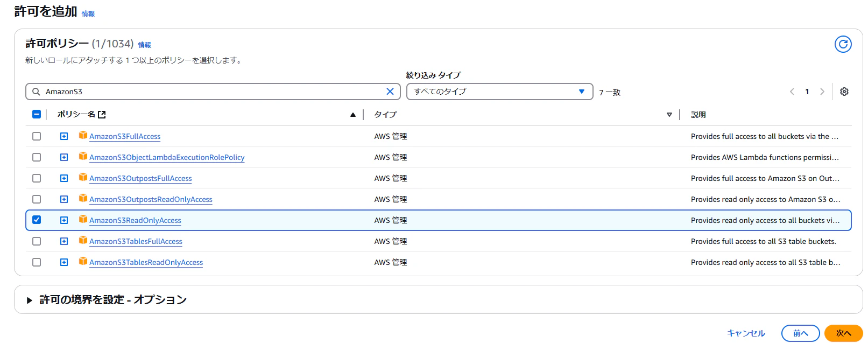This screenshot has width=868, height=343.
Task: Click the AmazonS3TablesFullAccess policy cube icon
Action: [83, 240]
